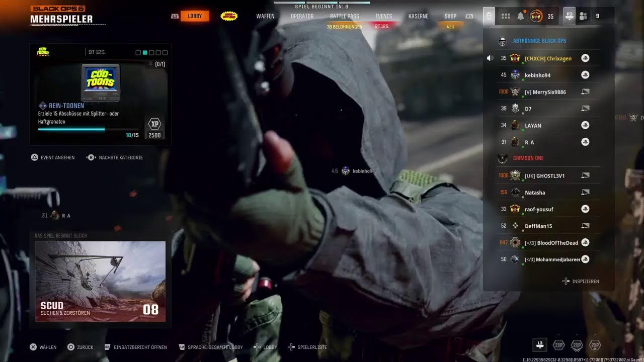This screenshot has height=362, width=644.
Task: Click the prestige emblem beside GHOSTL3V1
Action: (515, 175)
